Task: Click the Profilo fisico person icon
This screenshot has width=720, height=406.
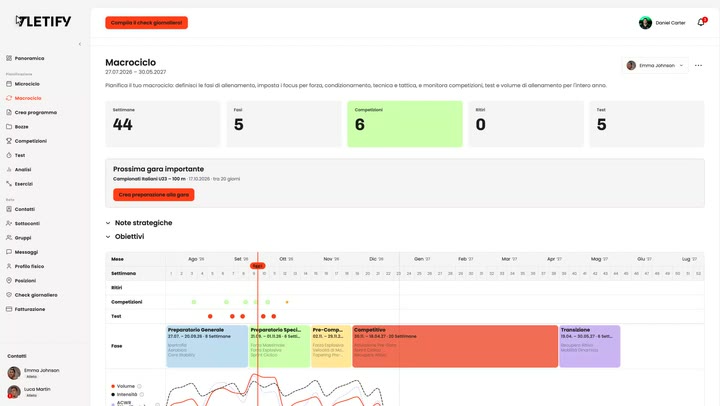Action: [9, 266]
